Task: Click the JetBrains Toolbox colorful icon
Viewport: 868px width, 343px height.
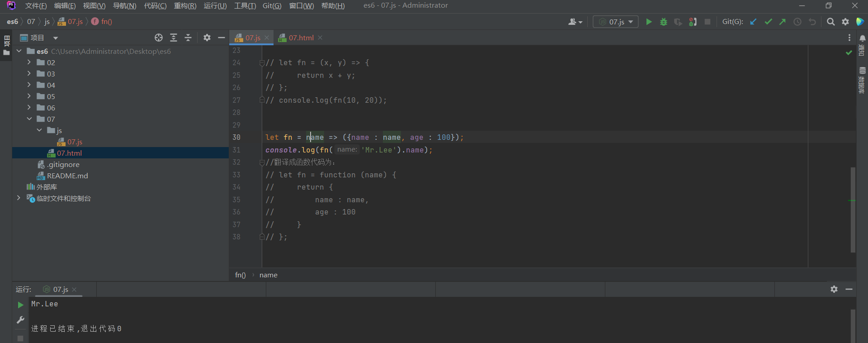Action: point(860,22)
